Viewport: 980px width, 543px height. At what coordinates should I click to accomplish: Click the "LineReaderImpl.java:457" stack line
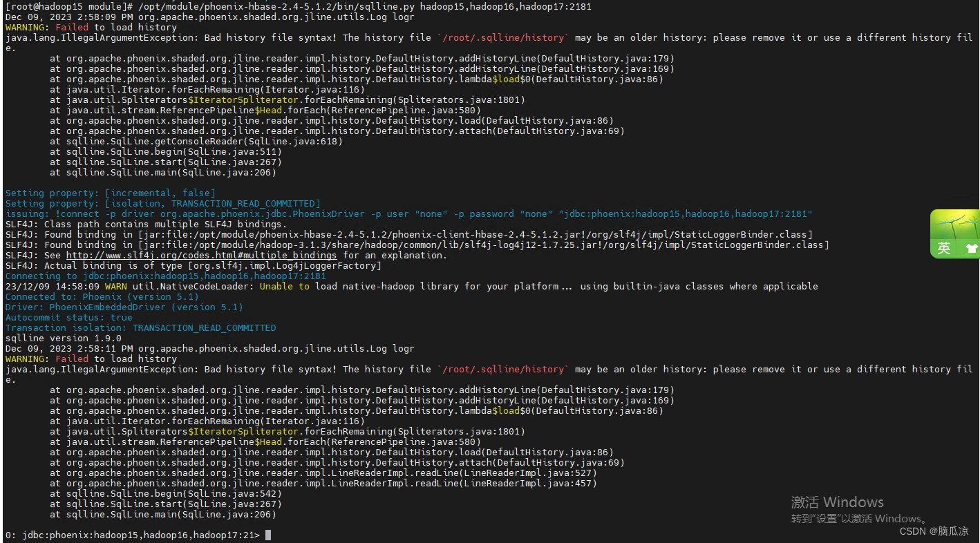click(323, 483)
